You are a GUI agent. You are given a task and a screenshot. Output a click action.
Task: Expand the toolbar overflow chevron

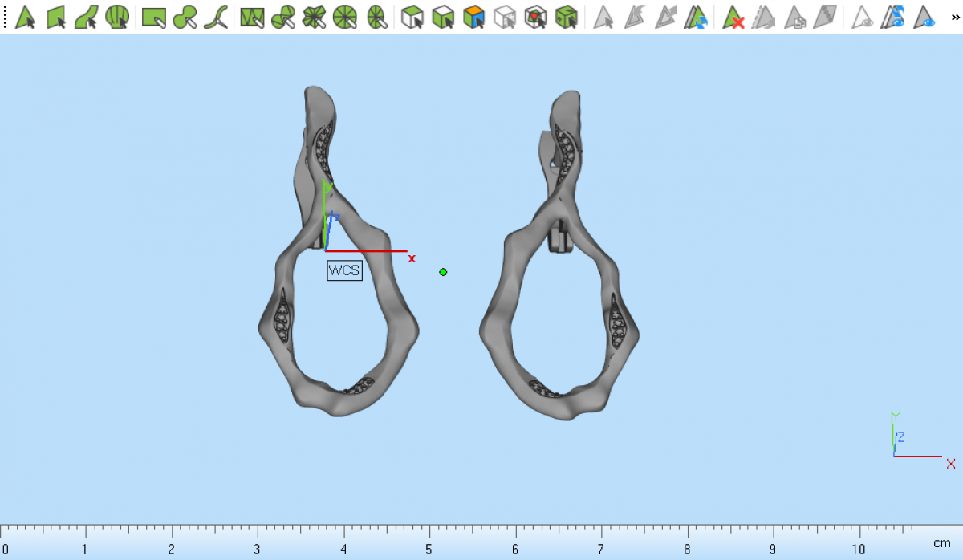(953, 17)
